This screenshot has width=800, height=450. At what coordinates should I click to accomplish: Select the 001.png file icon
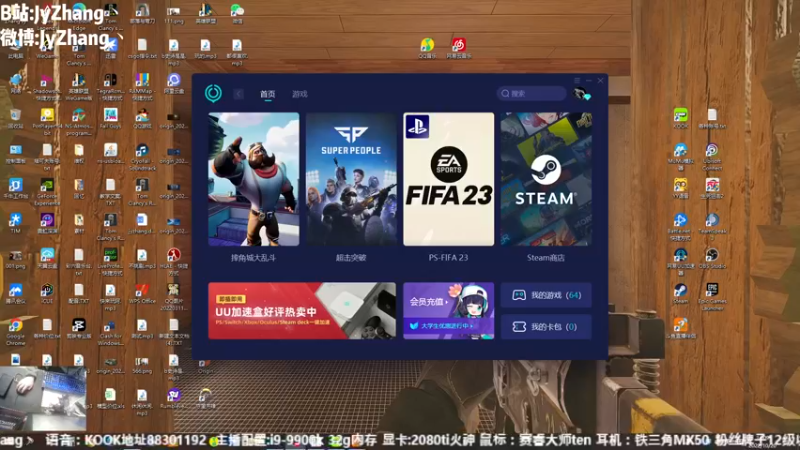[15, 259]
